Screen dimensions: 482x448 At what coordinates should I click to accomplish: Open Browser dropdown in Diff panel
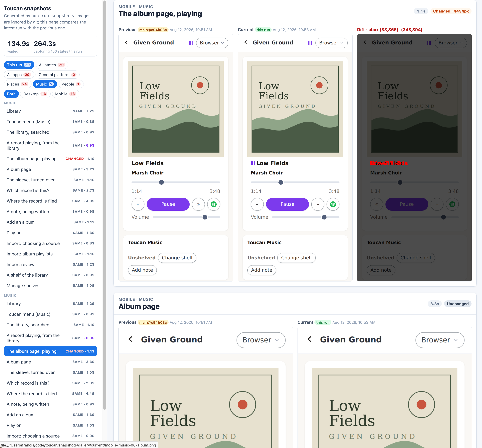[451, 43]
